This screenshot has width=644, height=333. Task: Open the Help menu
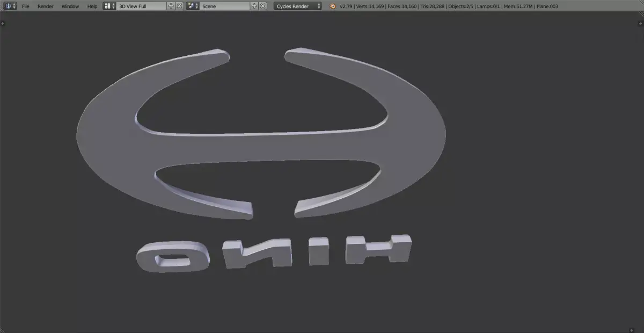92,6
